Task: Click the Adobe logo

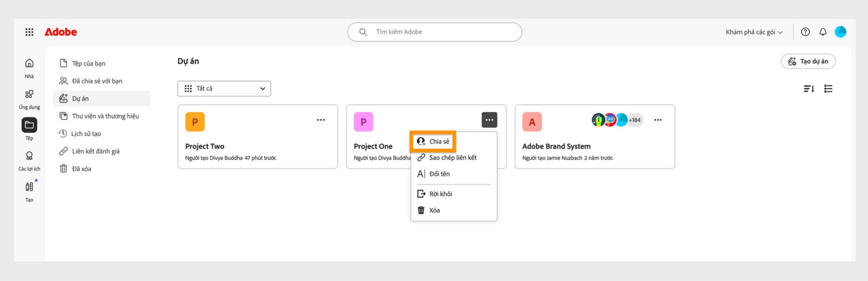Action: click(61, 32)
